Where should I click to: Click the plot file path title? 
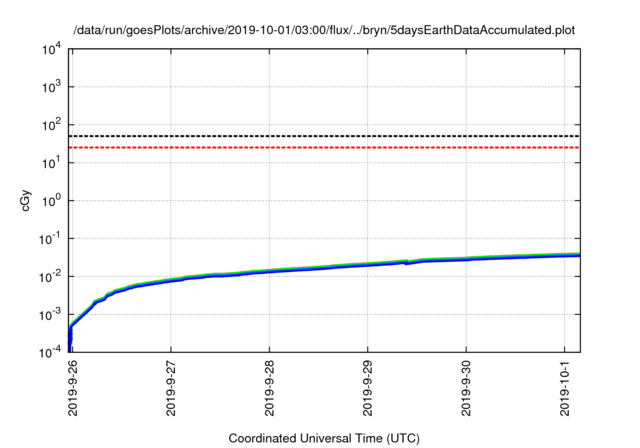[324, 30]
